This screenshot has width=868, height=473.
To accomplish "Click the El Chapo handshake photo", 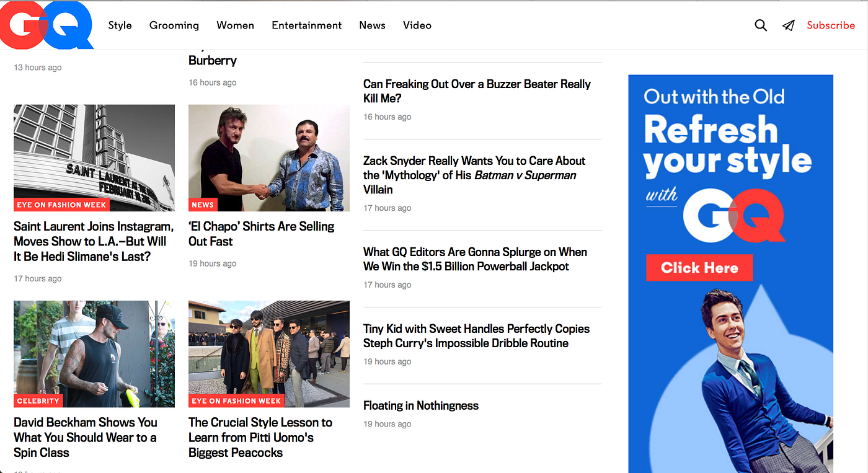I will pos(269,157).
